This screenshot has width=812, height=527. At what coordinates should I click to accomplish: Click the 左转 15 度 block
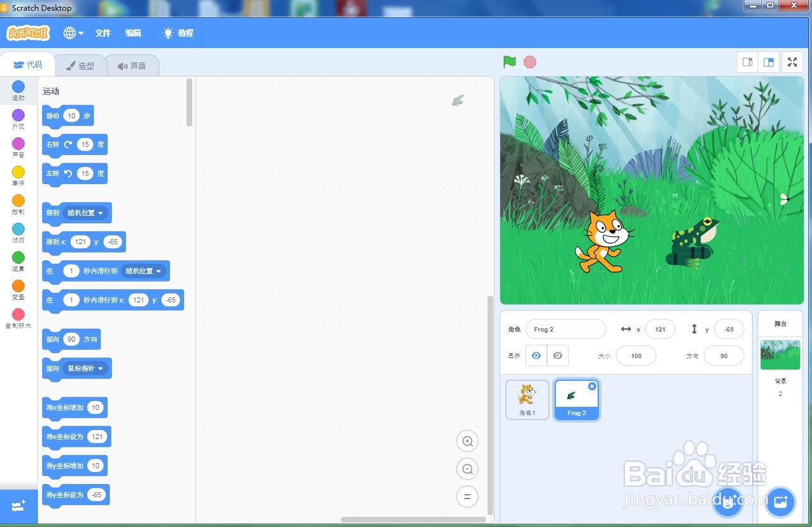pyautogui.click(x=75, y=174)
